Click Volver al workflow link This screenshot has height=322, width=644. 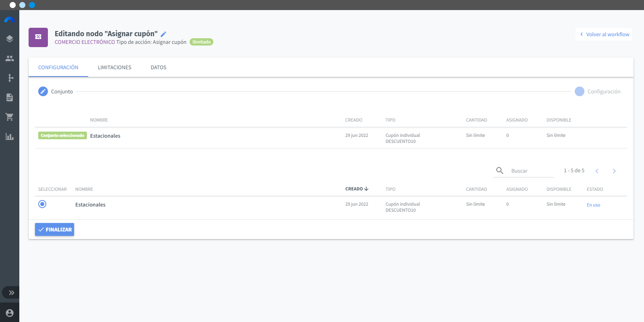[604, 34]
